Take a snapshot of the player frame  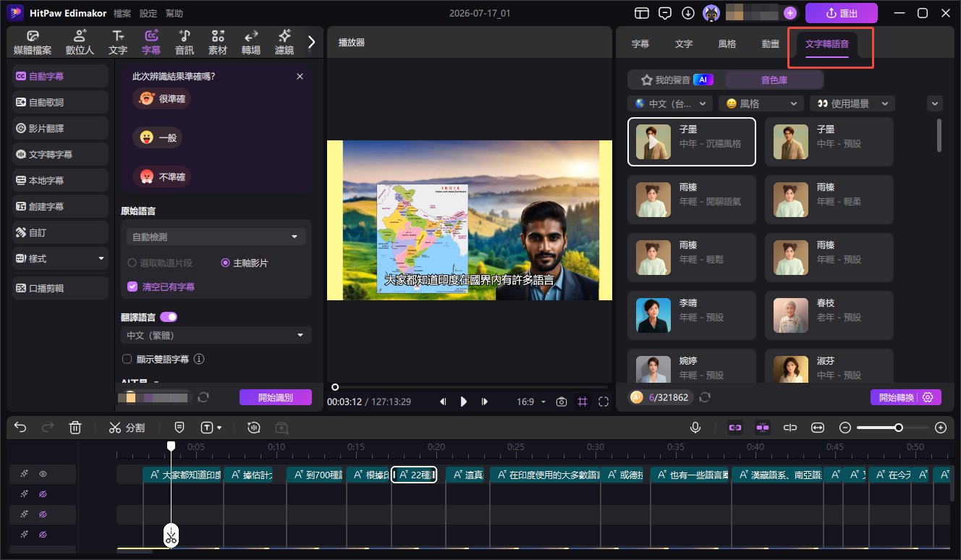point(562,402)
